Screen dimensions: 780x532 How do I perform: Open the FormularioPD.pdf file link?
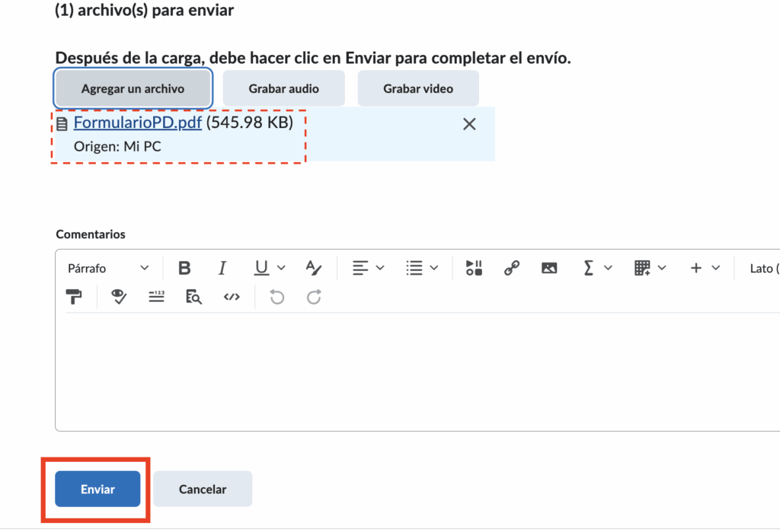tap(138, 123)
